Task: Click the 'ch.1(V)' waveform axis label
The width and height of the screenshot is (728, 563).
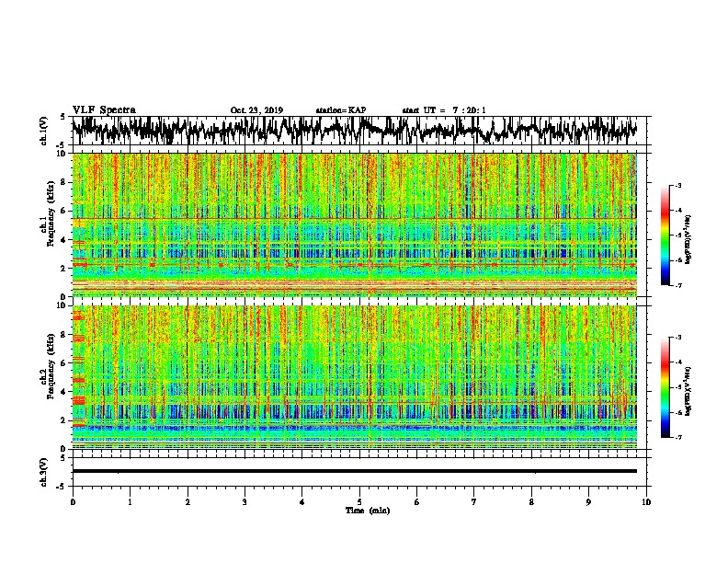Action: tap(44, 131)
